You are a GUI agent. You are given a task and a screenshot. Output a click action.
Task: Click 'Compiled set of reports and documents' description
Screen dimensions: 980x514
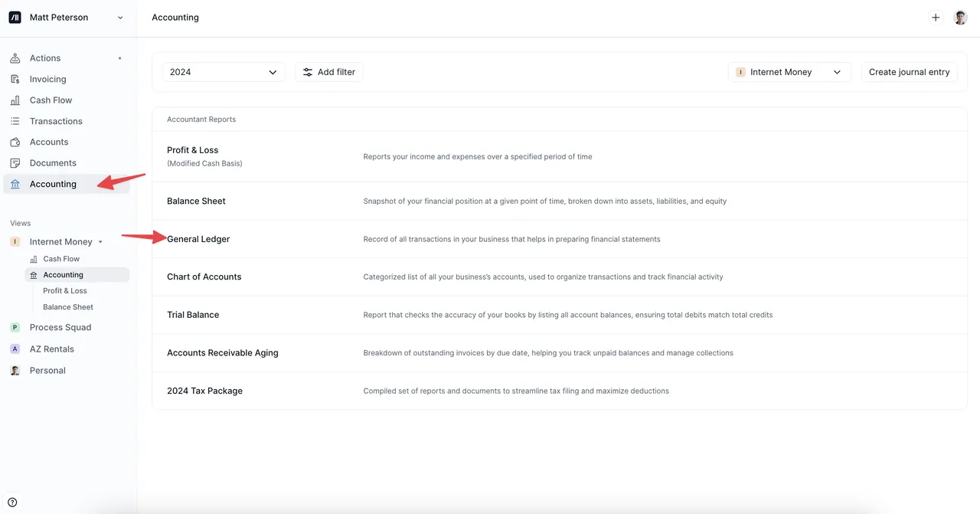click(516, 391)
